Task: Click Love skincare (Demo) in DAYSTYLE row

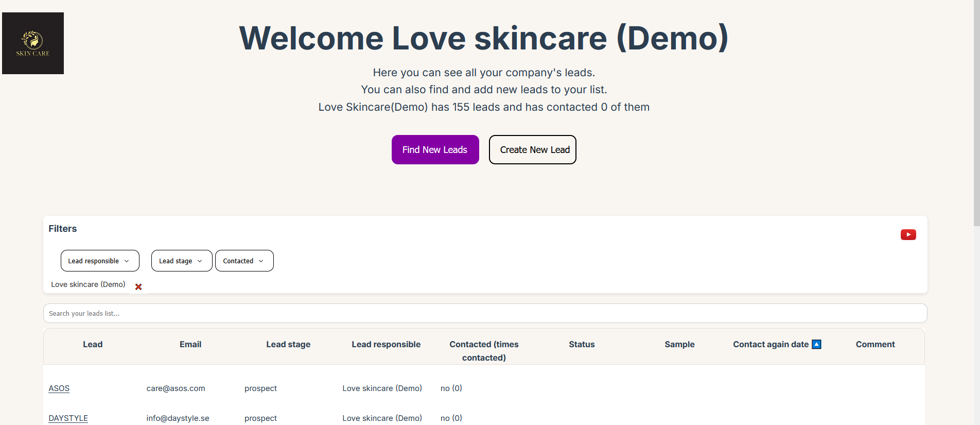Action: (x=382, y=418)
